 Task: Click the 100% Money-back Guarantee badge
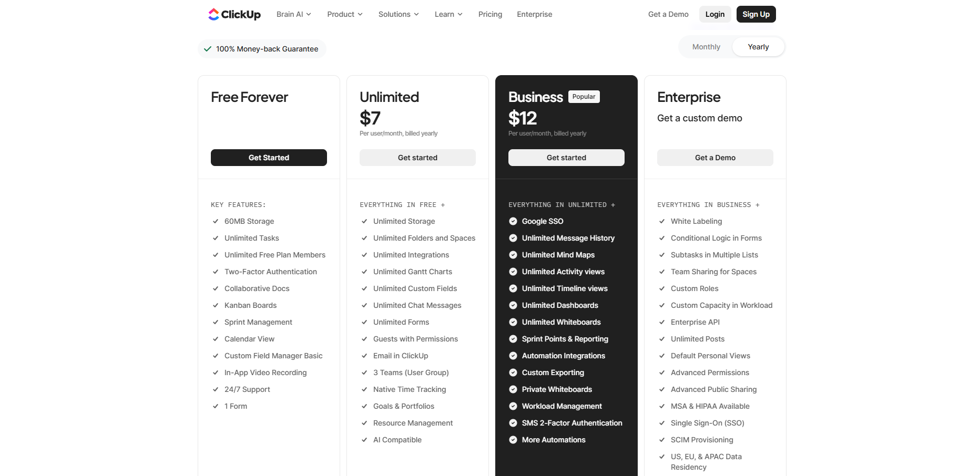[262, 49]
